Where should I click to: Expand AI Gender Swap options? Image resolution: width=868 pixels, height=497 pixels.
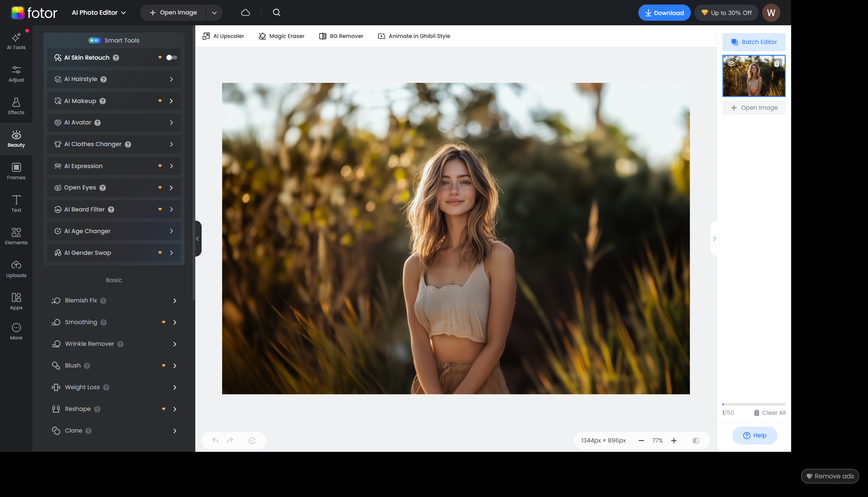[171, 253]
